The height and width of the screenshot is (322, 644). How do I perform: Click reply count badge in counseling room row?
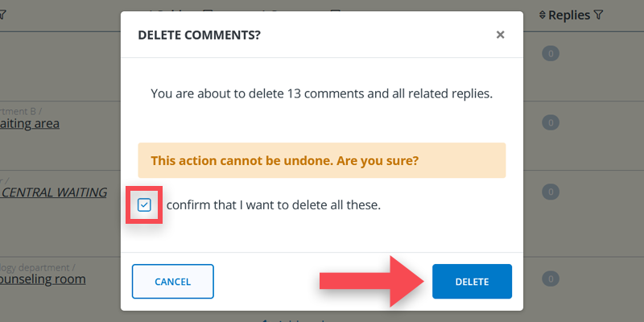[x=550, y=279]
